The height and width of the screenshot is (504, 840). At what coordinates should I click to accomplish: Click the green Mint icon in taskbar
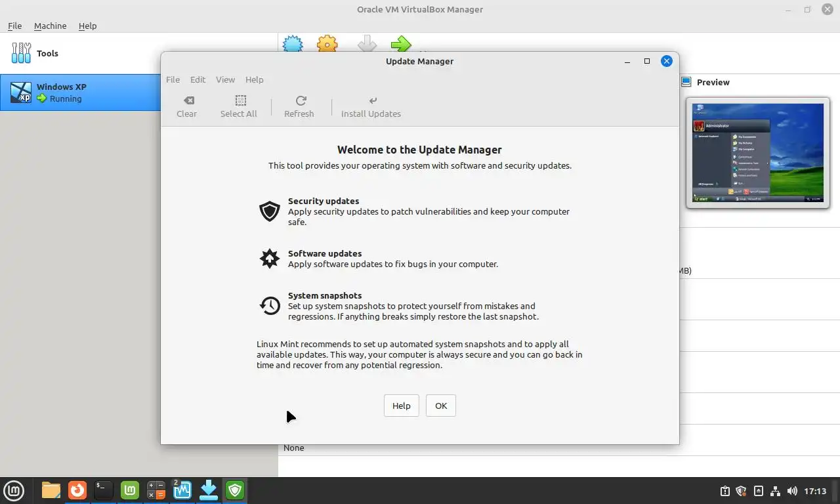pyautogui.click(x=130, y=490)
